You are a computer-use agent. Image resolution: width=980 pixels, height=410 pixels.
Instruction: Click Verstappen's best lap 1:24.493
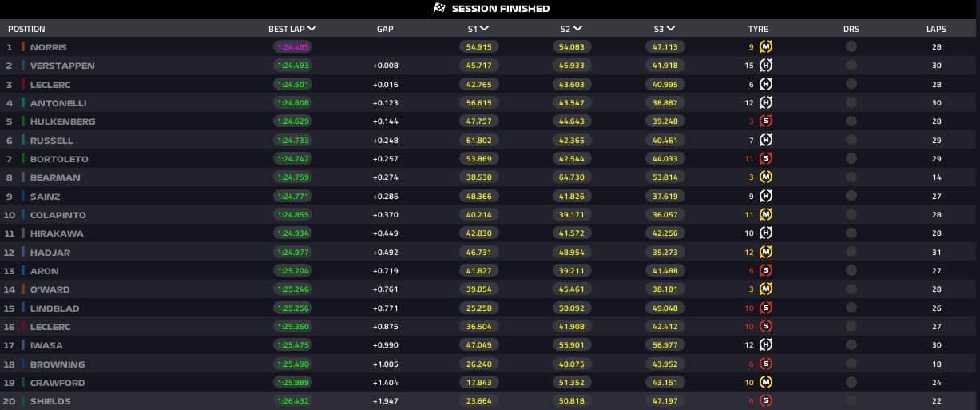(x=292, y=66)
